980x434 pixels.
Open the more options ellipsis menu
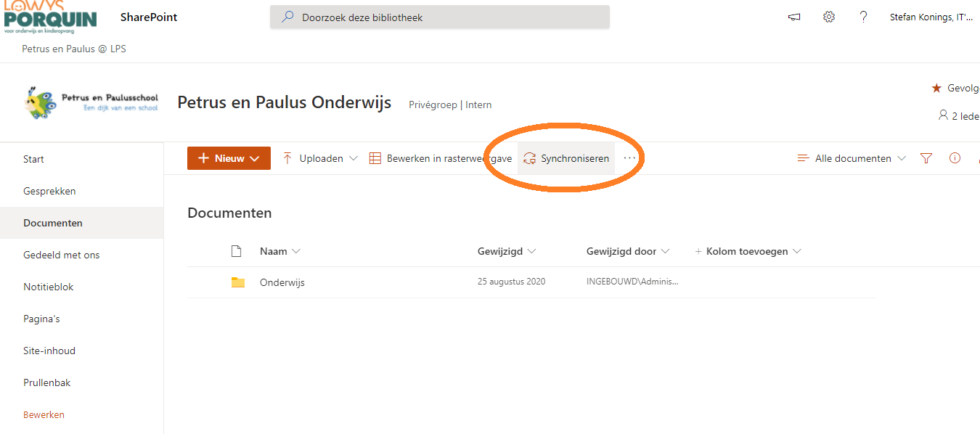pos(629,158)
